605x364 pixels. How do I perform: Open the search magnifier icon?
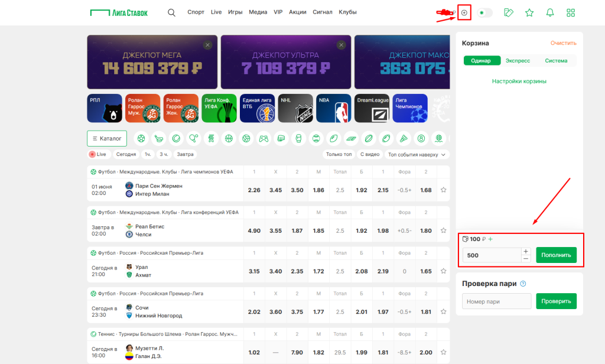pyautogui.click(x=171, y=13)
